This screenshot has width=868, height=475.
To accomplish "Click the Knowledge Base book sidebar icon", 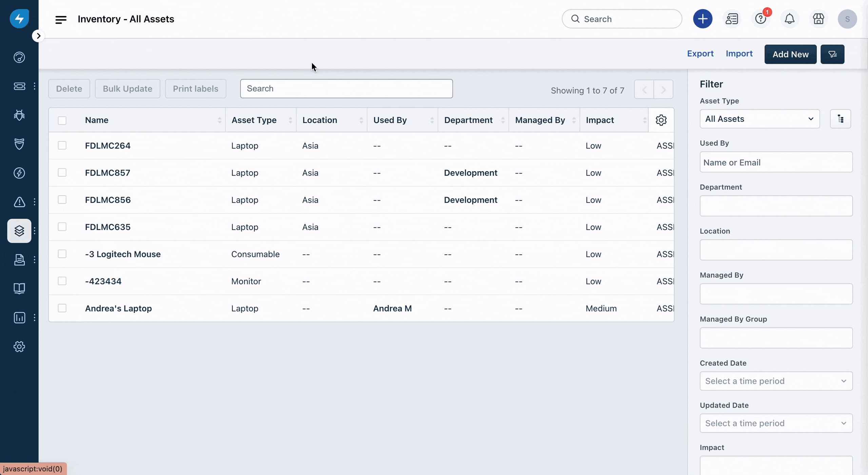I will click(19, 289).
